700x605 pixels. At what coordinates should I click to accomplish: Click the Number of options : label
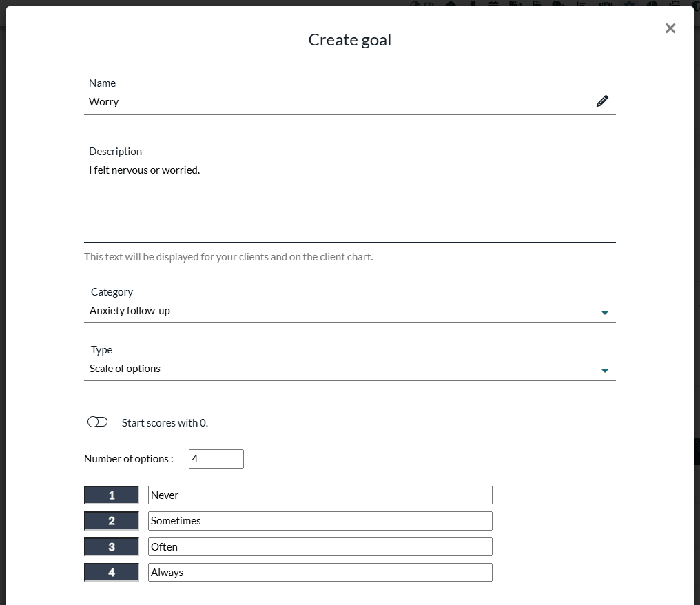(x=129, y=459)
